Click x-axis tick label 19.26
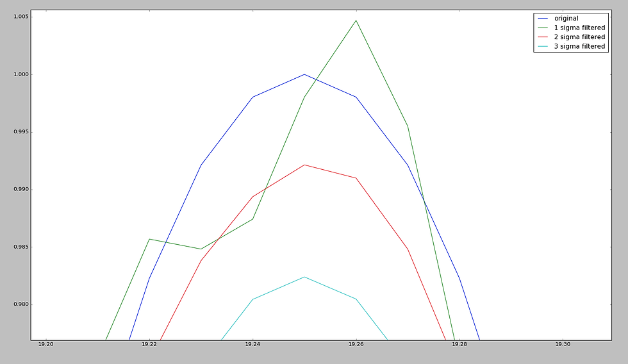 pyautogui.click(x=356, y=344)
